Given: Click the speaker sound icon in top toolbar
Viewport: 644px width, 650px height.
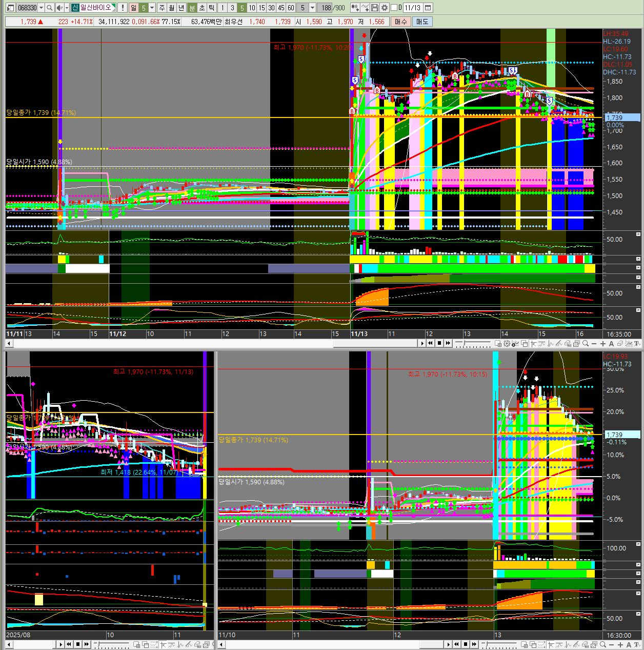Looking at the screenshot, I should 59,8.
